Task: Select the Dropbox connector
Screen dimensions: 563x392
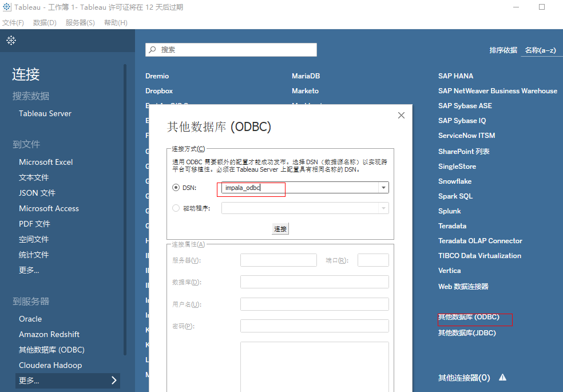Action: point(159,91)
